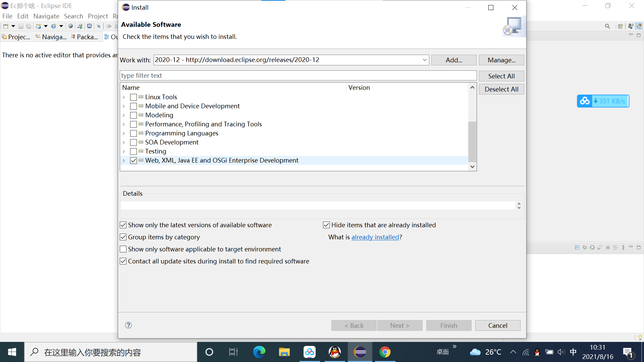Click the Navigate menu in menu bar

coord(46,16)
